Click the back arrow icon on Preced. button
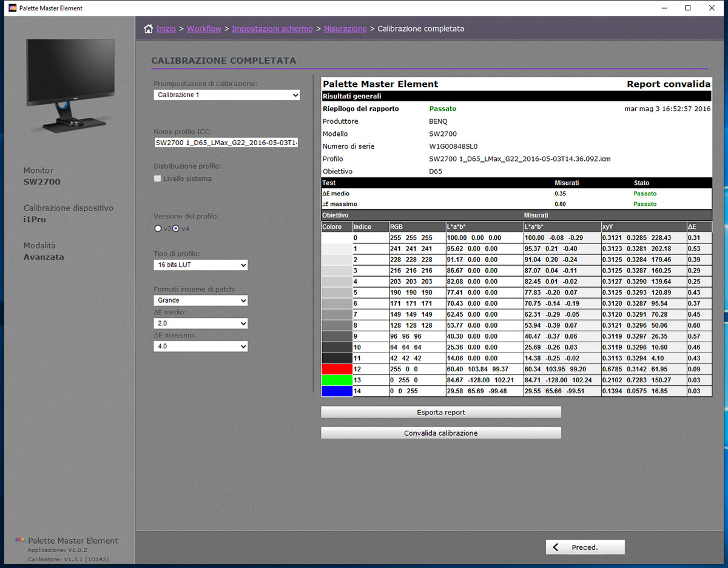Screen dimensions: 728x568 coord(556,547)
